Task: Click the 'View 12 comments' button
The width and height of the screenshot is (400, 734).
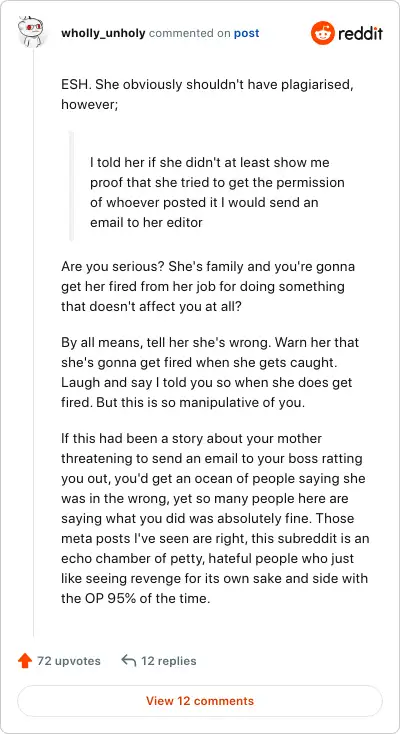Action: point(200,701)
